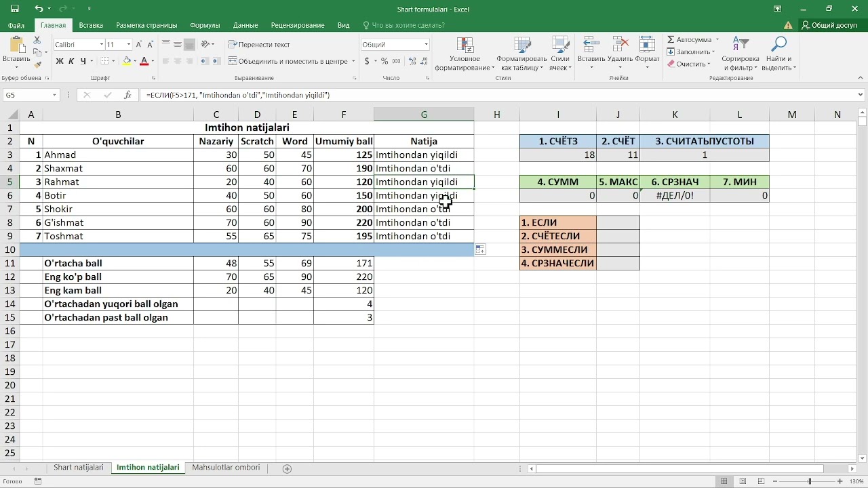The height and width of the screenshot is (488, 868).
Task: Click the Очистить (Clear) button
Action: point(688,64)
